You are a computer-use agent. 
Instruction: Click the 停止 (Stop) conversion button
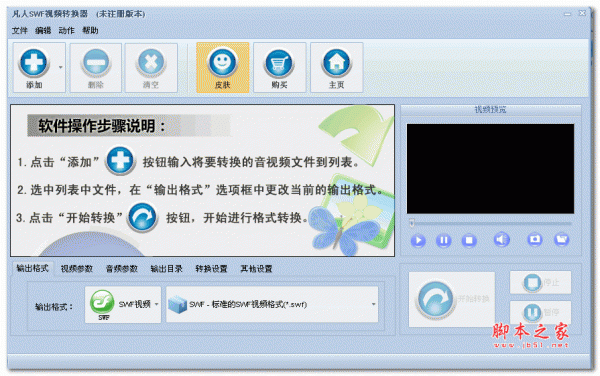pyautogui.click(x=540, y=283)
